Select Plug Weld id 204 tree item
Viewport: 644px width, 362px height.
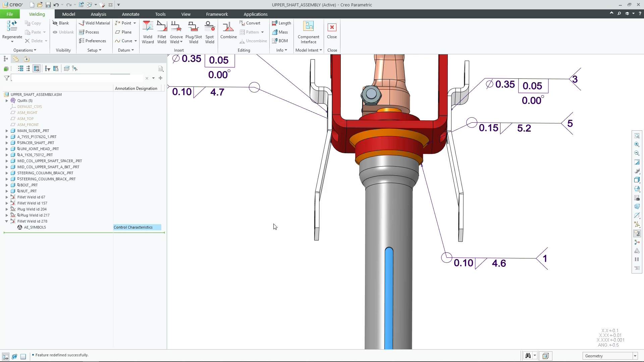pyautogui.click(x=32, y=209)
